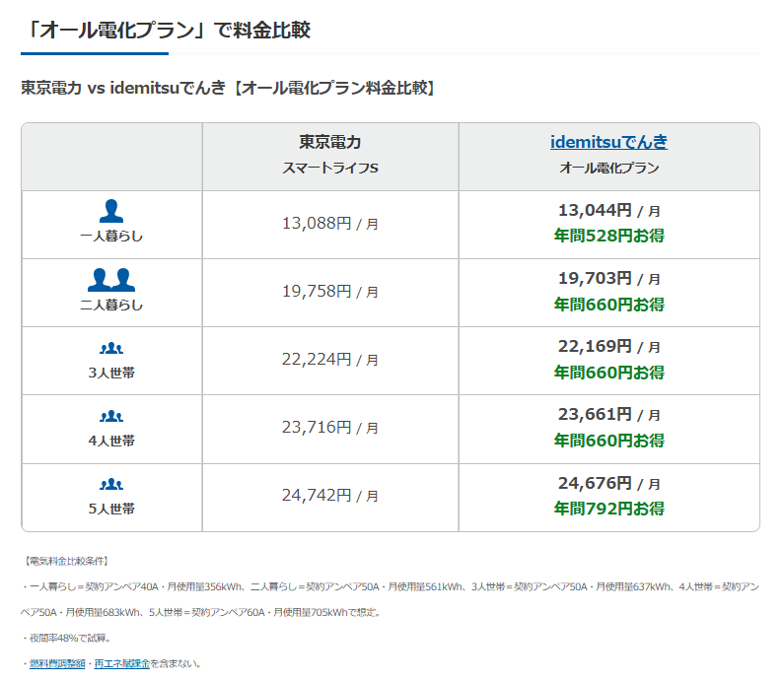Click the group icon above 4人世帯
The width and height of the screenshot is (784, 682).
(111, 416)
